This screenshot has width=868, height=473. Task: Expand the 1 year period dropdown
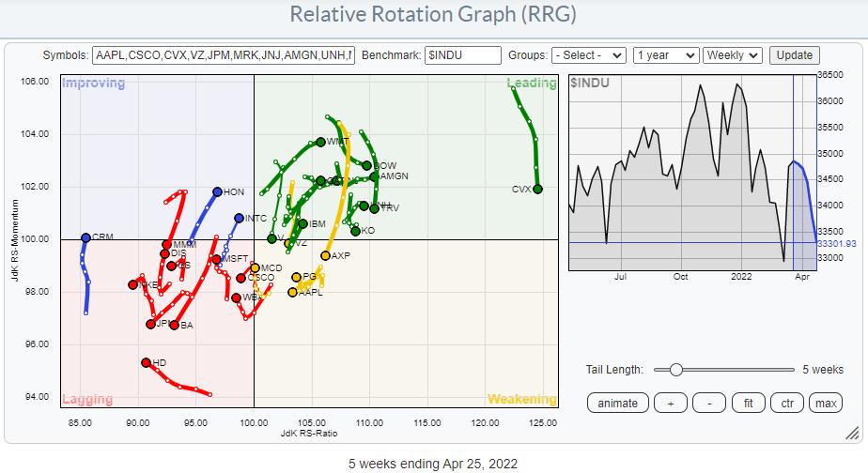click(x=665, y=55)
